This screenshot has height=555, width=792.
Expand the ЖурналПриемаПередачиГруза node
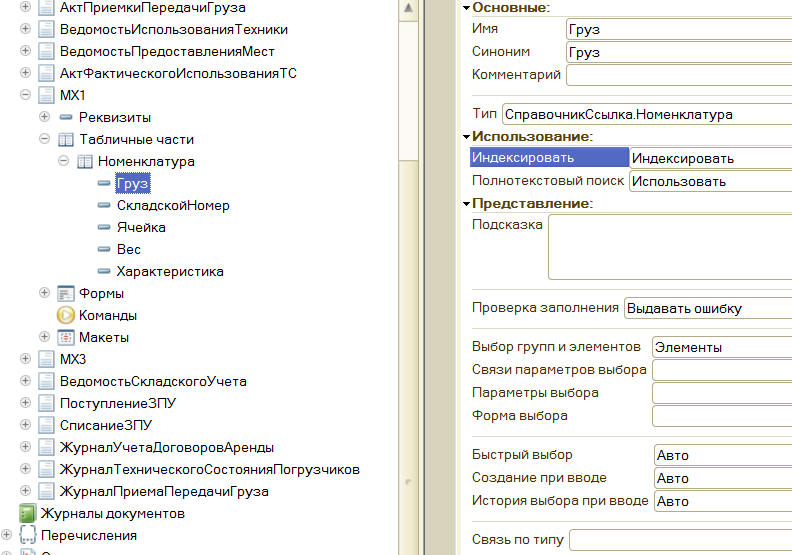click(x=25, y=490)
